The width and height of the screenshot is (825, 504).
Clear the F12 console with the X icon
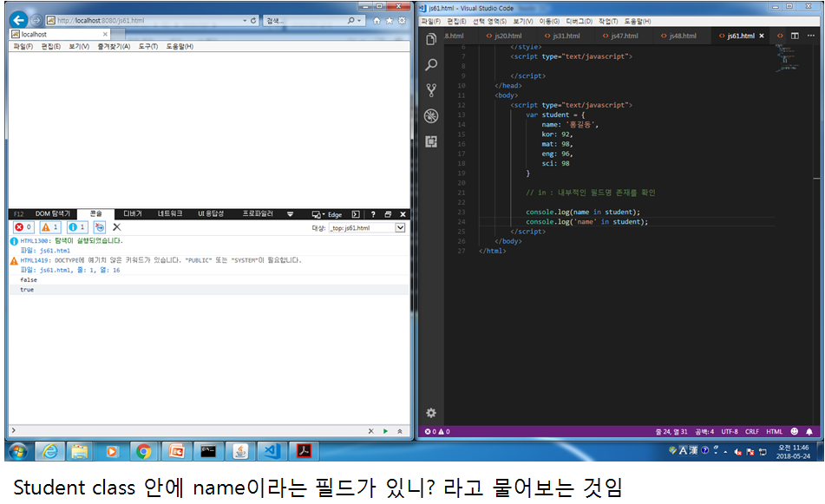point(117,226)
